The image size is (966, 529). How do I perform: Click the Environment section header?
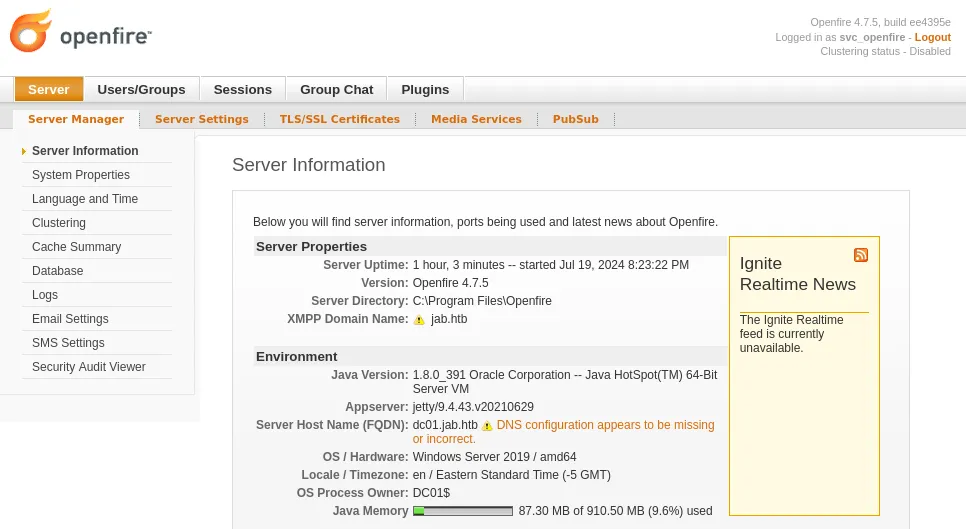click(x=296, y=357)
